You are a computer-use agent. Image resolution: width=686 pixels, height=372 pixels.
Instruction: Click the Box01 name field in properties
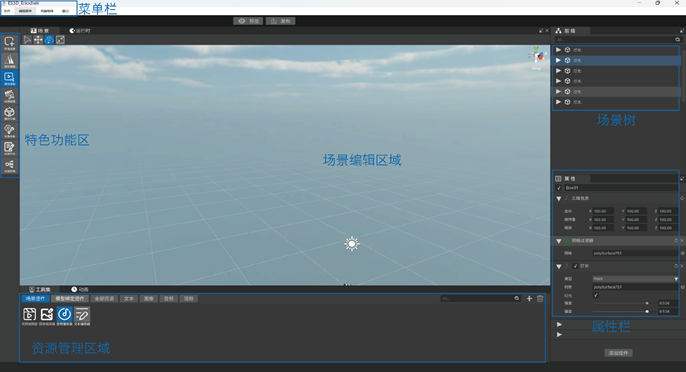pos(621,188)
